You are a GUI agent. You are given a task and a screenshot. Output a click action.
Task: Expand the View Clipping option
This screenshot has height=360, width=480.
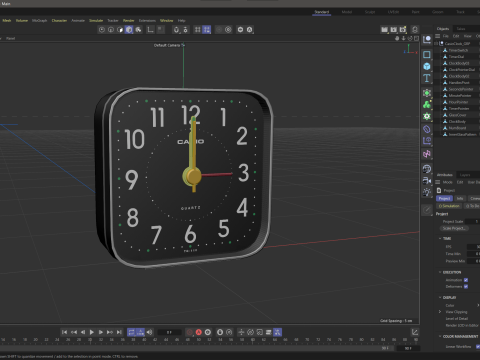coord(440,312)
